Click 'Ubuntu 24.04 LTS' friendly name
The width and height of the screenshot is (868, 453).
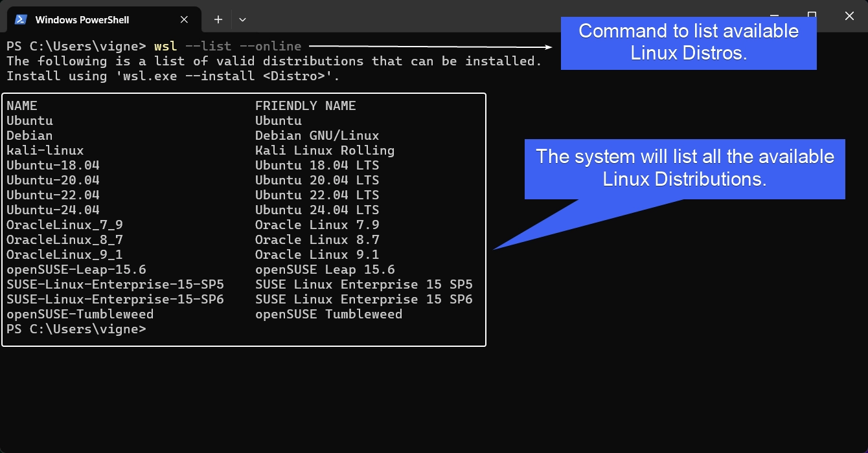pos(317,210)
